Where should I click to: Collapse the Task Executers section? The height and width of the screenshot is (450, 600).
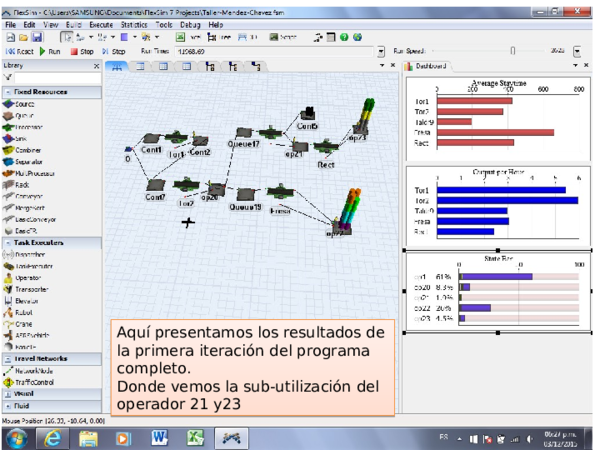pyautogui.click(x=7, y=243)
